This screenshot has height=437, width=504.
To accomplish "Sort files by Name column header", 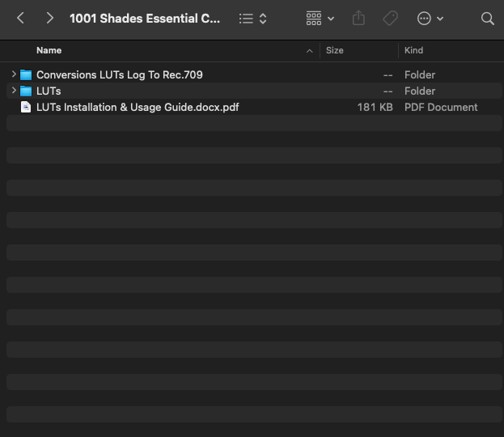I will pyautogui.click(x=49, y=50).
